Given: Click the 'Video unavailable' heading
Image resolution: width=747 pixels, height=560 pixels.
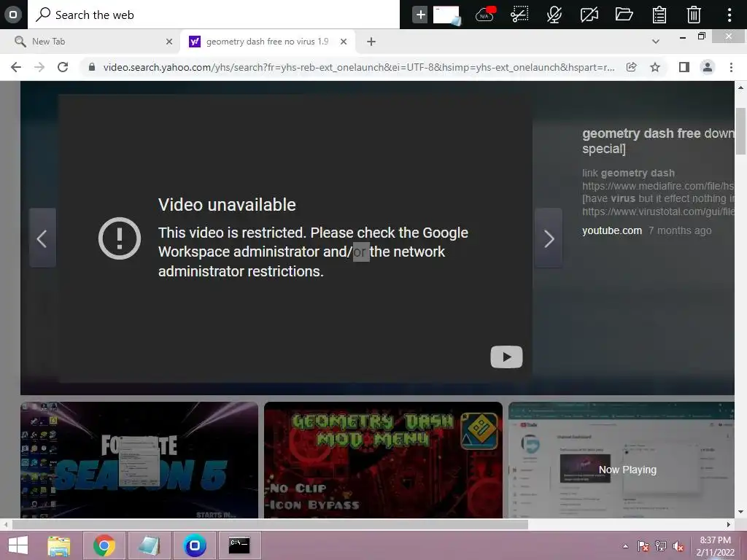Looking at the screenshot, I should tap(227, 205).
